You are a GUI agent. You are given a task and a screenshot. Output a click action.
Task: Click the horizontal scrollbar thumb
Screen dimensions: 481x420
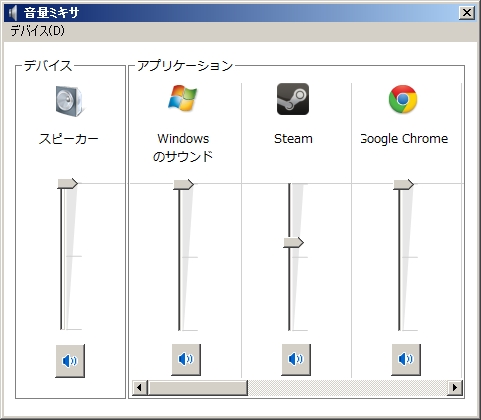coord(198,388)
